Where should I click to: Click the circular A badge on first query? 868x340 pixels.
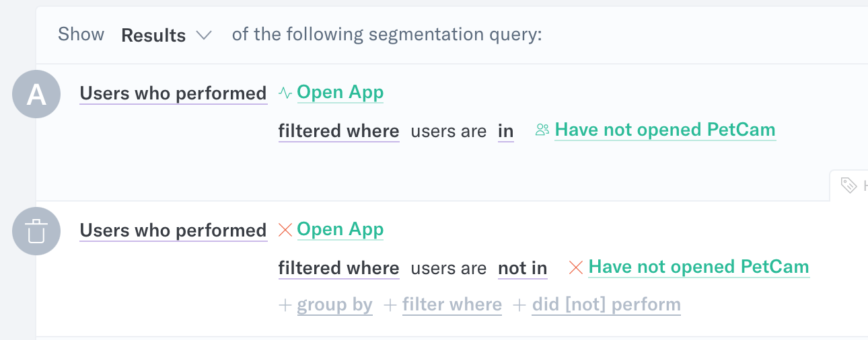pyautogui.click(x=36, y=94)
